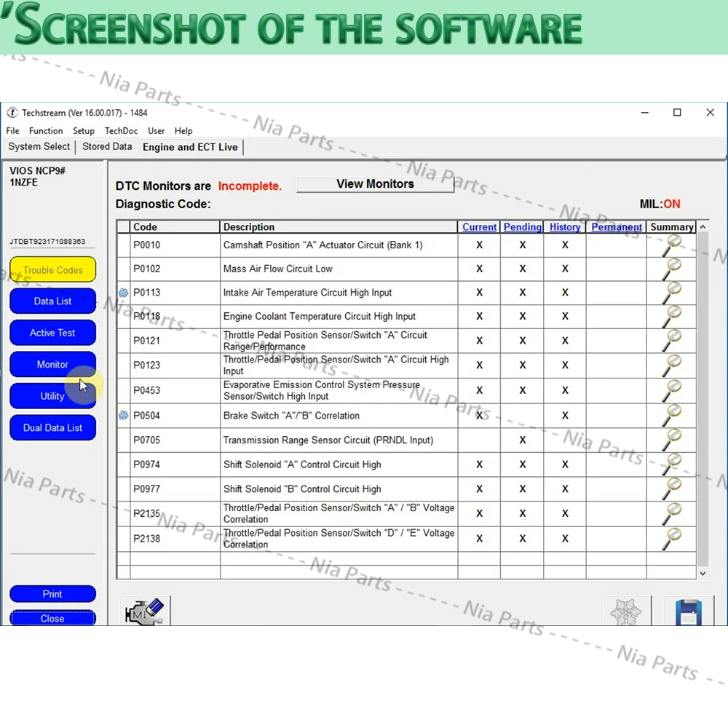Select code P0121 cell
The height and width of the screenshot is (728, 728).
(175, 341)
